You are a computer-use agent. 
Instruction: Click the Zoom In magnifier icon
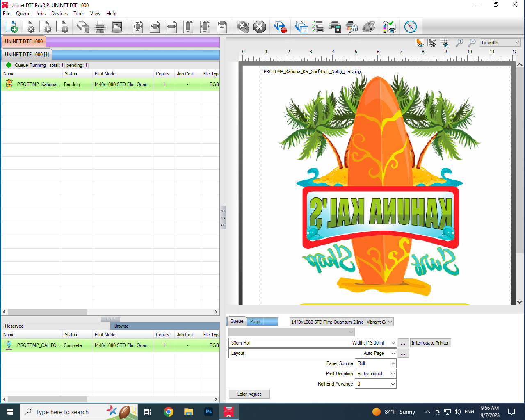pos(459,43)
